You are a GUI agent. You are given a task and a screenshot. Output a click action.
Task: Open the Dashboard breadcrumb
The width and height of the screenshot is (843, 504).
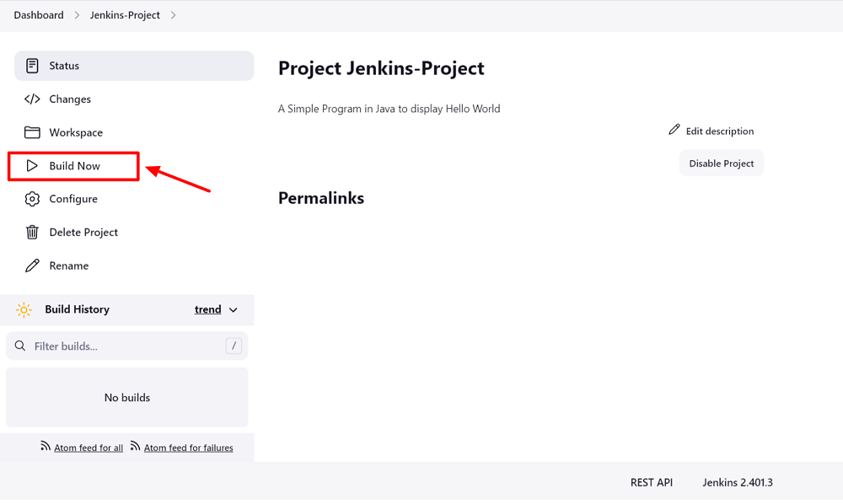tap(39, 15)
